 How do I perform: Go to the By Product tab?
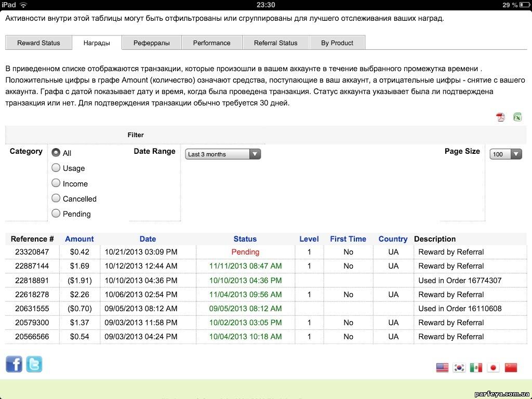click(337, 43)
